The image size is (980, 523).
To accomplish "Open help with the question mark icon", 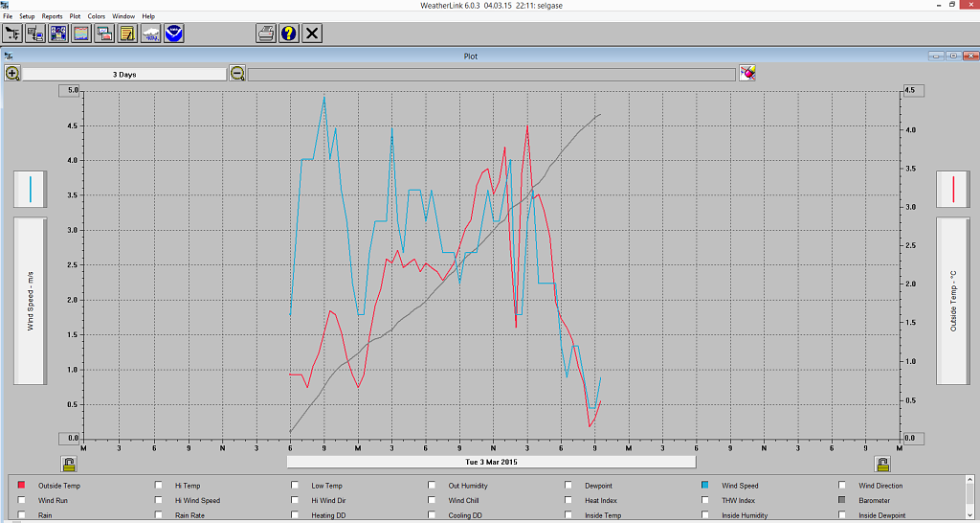I will tap(289, 34).
